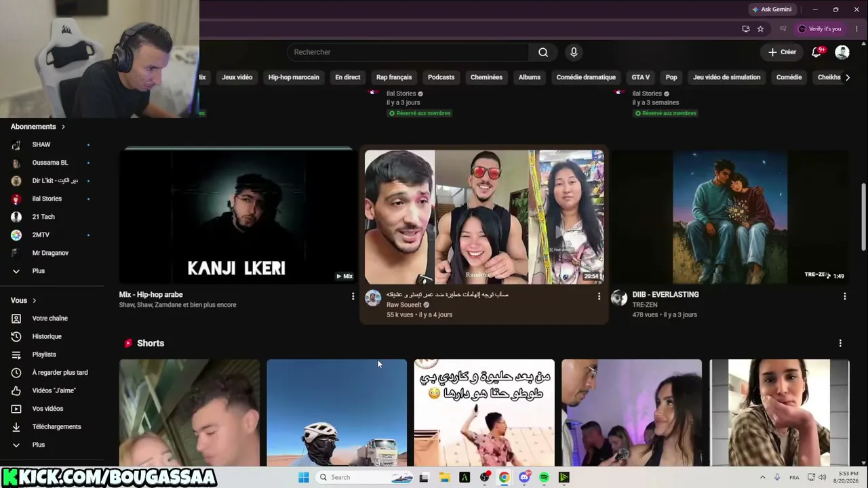Screen dimensions: 868x488
Task: Open YouTube notifications bell
Action: (x=816, y=52)
